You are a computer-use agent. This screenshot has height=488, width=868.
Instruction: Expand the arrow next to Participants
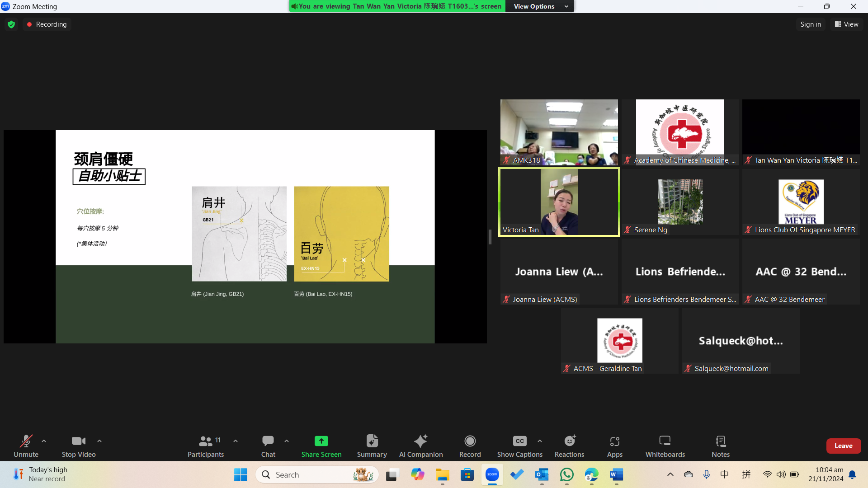click(x=236, y=441)
